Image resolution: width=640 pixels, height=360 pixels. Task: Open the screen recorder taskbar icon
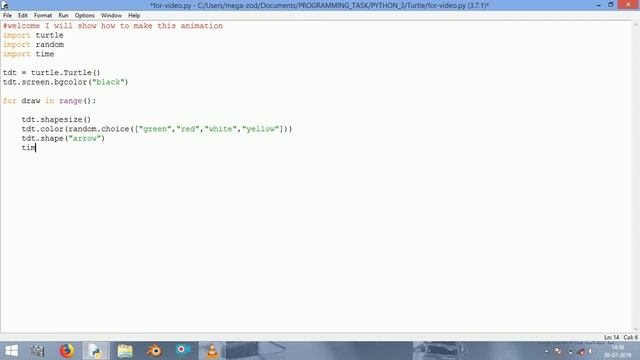click(x=183, y=350)
